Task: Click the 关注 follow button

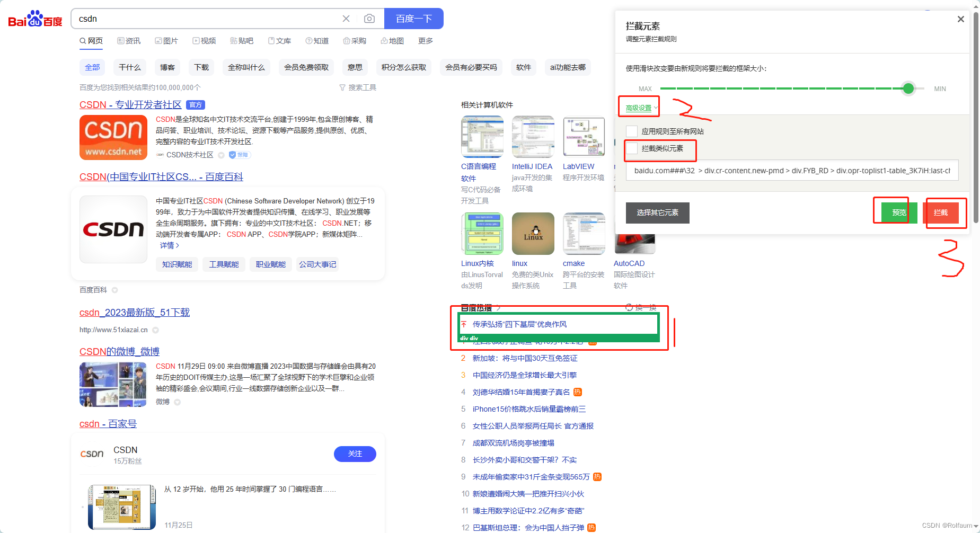Action: [x=355, y=454]
